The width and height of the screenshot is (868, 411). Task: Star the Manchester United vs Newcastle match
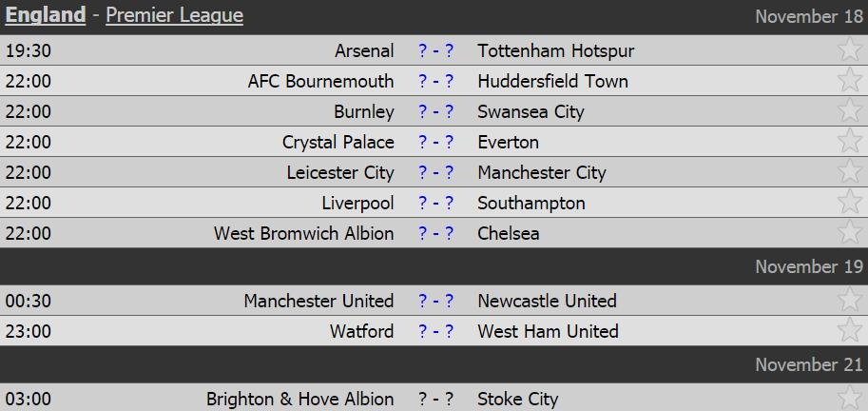849,301
